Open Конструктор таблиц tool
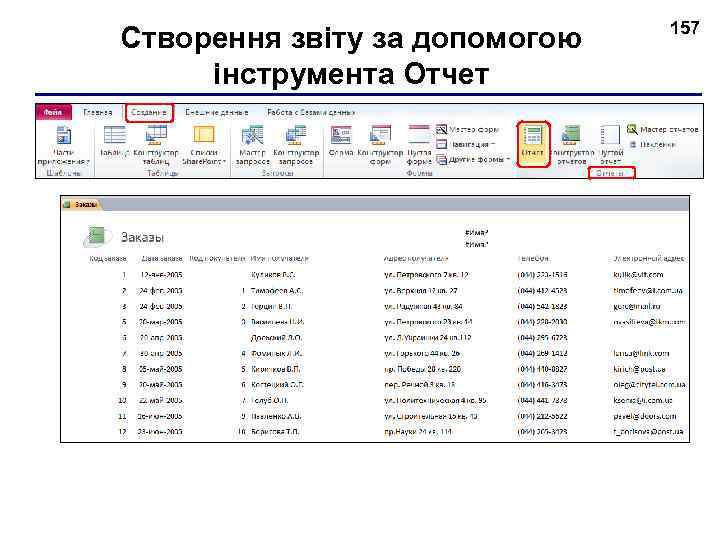This screenshot has width=720, height=540. (156, 146)
